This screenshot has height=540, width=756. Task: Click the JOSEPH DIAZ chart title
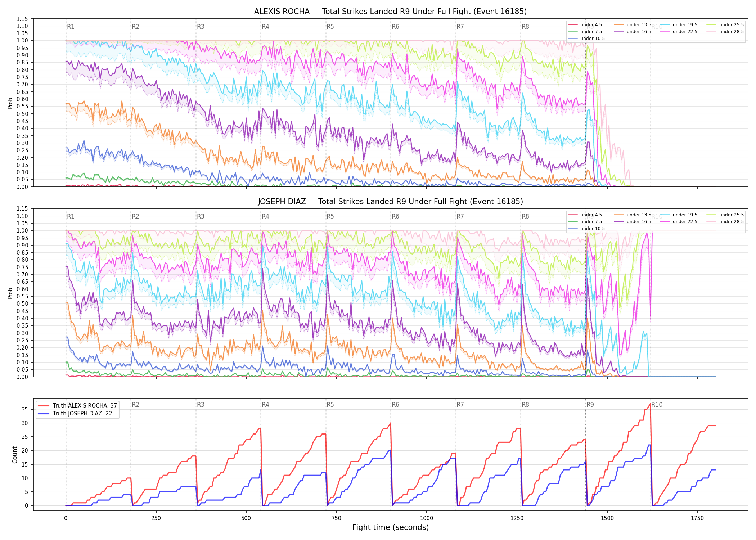click(x=390, y=202)
